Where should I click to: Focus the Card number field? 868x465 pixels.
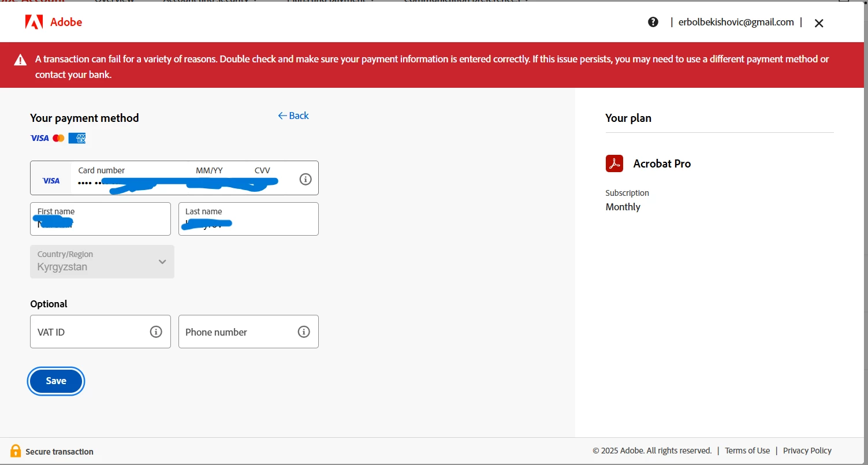pos(130,177)
